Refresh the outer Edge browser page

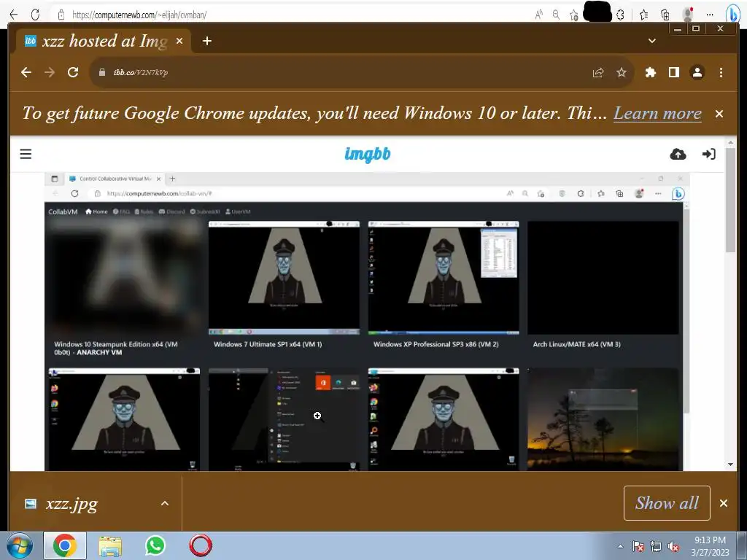pyautogui.click(x=35, y=15)
